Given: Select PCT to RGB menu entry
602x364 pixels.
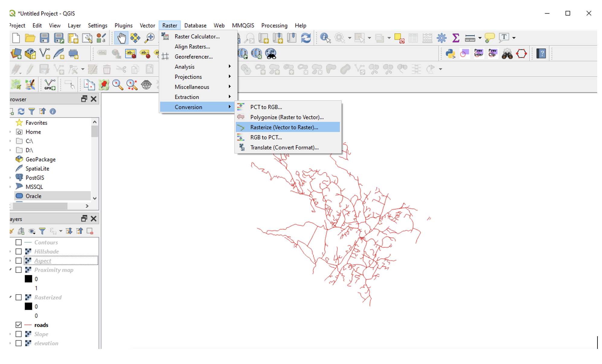Looking at the screenshot, I should [288, 107].
